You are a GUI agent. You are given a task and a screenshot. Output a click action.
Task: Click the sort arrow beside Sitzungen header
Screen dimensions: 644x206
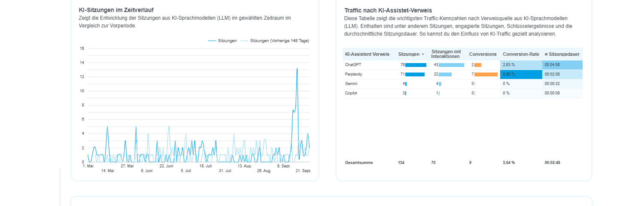422,55
